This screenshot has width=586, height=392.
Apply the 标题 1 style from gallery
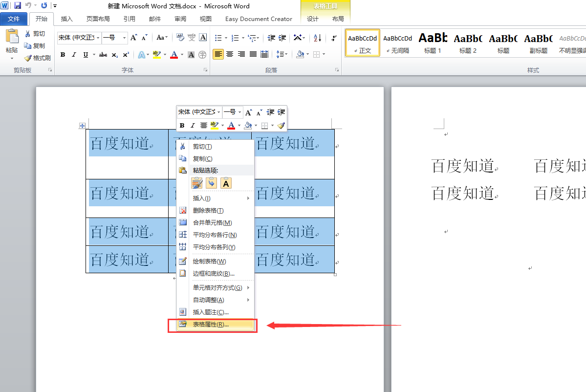tap(433, 43)
